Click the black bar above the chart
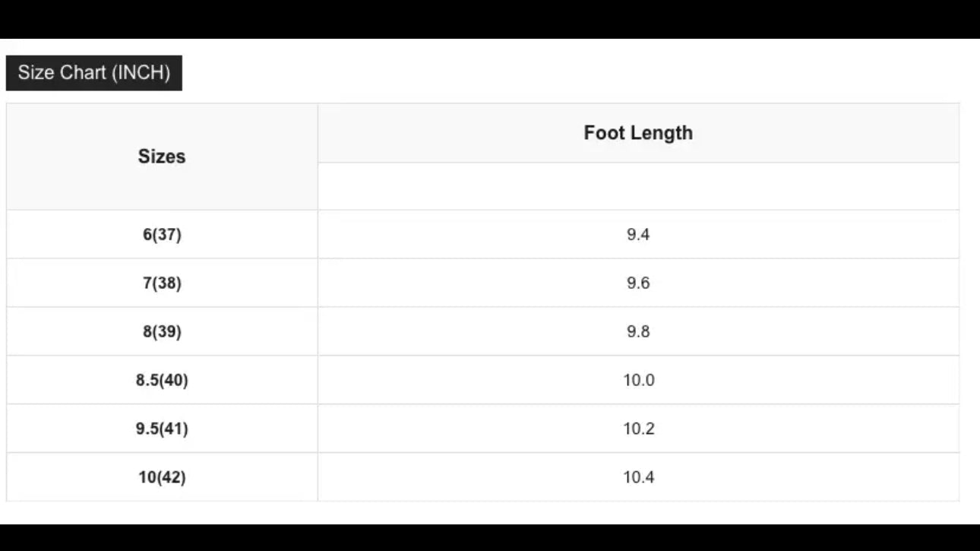 490,19
